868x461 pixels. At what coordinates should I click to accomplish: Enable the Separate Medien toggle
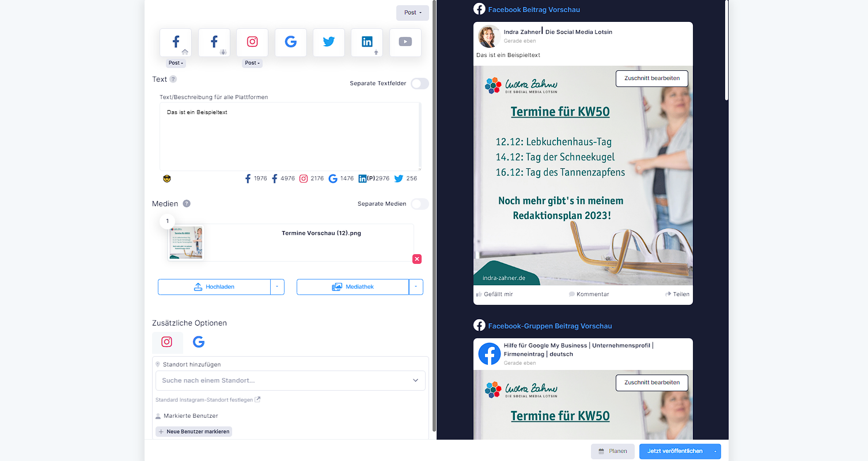coord(419,204)
